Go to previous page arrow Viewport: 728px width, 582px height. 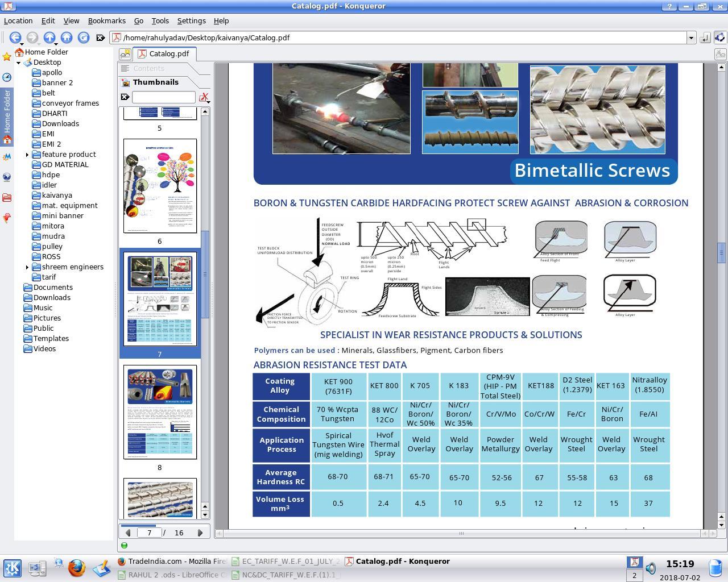pos(128,533)
